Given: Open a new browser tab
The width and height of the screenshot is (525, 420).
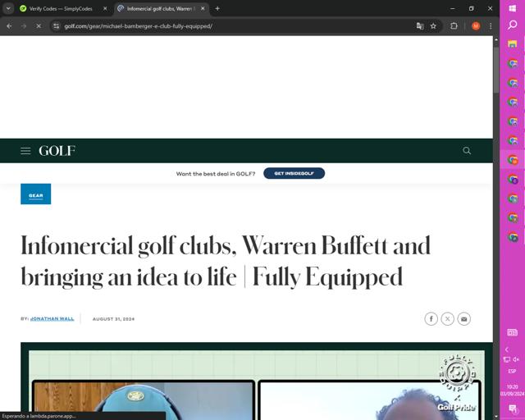Looking at the screenshot, I should 217,9.
